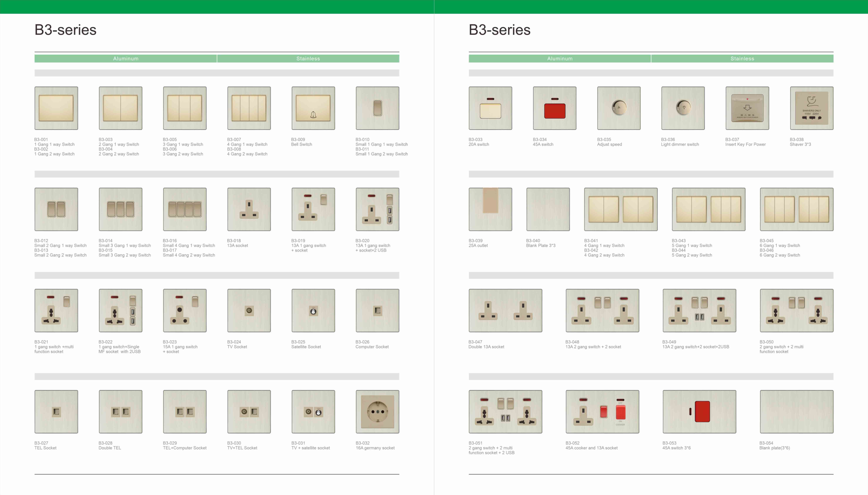
Task: Open the B3-037 Insert Key For Power image
Action: tap(747, 108)
